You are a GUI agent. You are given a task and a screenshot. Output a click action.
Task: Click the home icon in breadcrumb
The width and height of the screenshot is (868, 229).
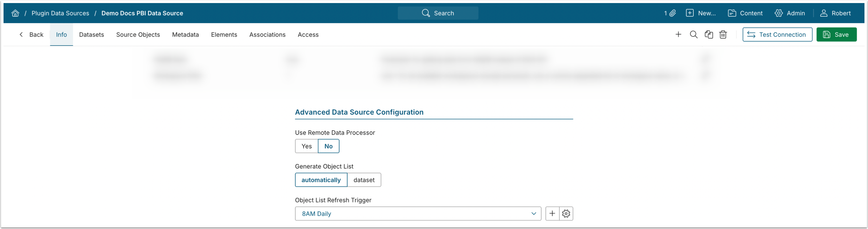tap(16, 14)
